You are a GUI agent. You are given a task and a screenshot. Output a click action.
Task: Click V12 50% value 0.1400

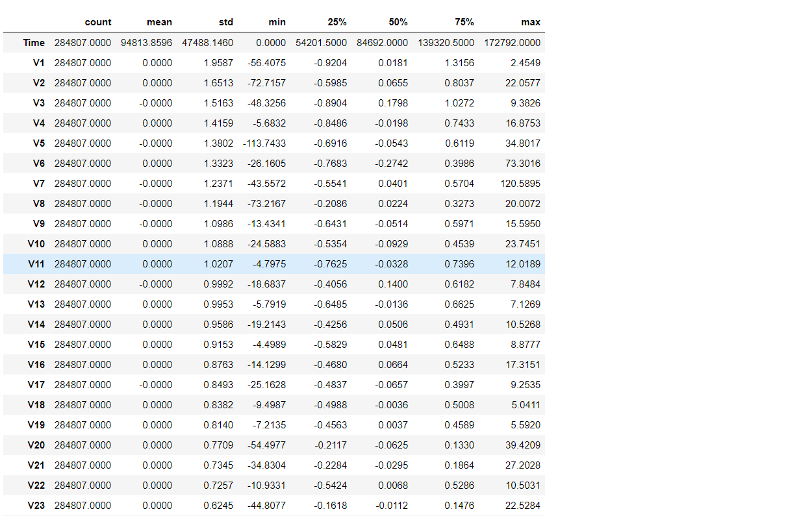(394, 284)
